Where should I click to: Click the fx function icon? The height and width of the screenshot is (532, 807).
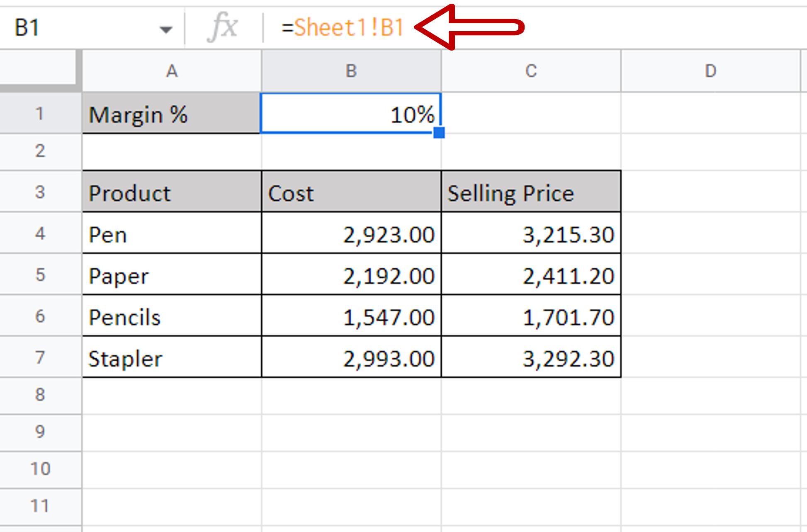click(223, 27)
